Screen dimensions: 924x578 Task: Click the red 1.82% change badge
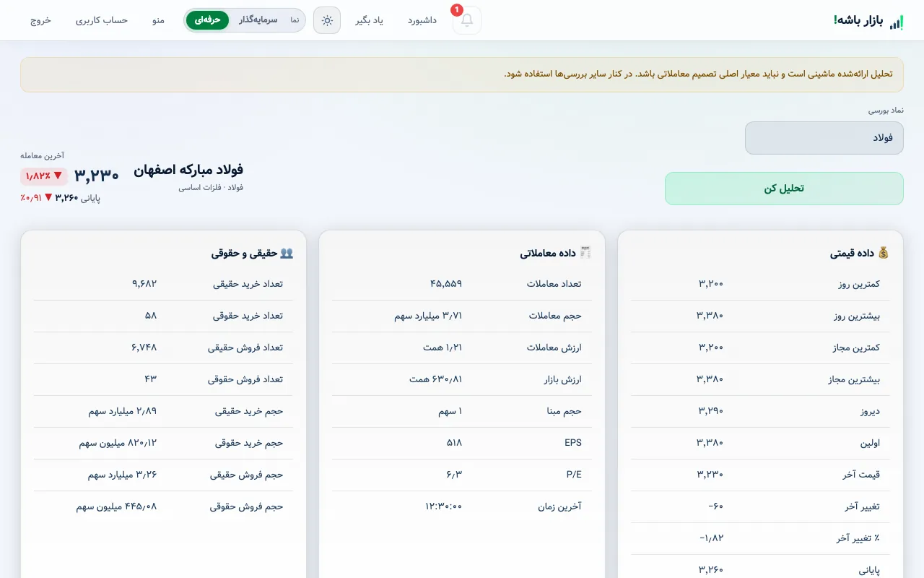point(44,176)
